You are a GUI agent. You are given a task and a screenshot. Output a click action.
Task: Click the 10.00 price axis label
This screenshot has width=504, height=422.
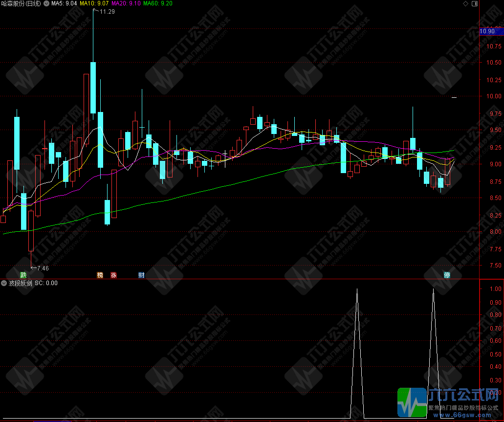pyautogui.click(x=494, y=96)
